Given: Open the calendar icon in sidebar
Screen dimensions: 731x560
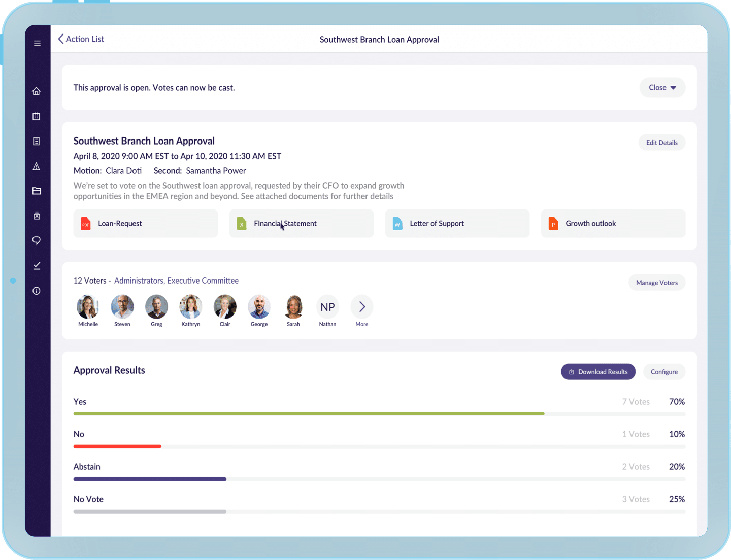Looking at the screenshot, I should tap(37, 116).
